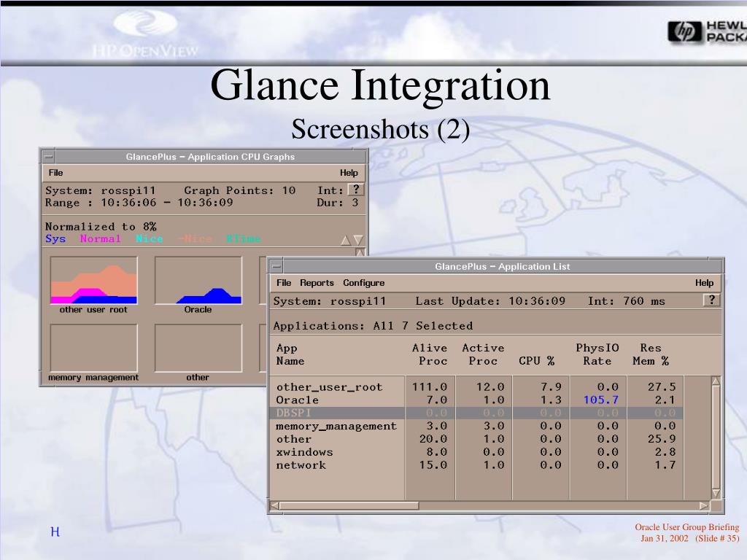Click HP logo at top right of slide
This screenshot has width=747, height=560.
pos(684,32)
